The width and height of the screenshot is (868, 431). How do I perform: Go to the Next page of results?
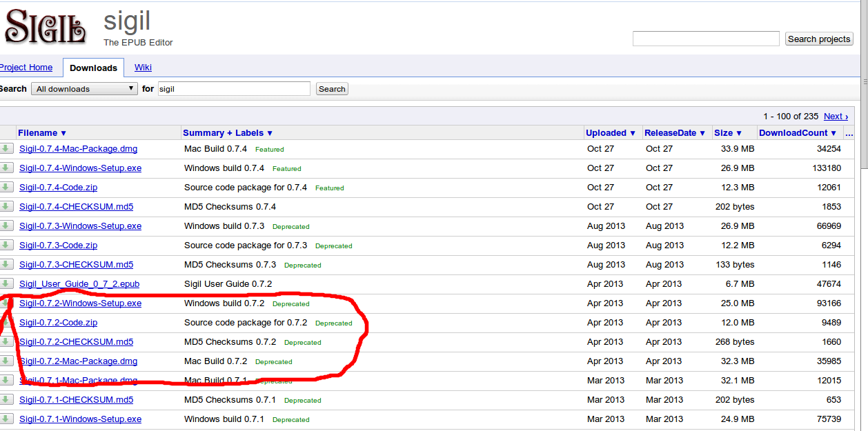pyautogui.click(x=836, y=116)
